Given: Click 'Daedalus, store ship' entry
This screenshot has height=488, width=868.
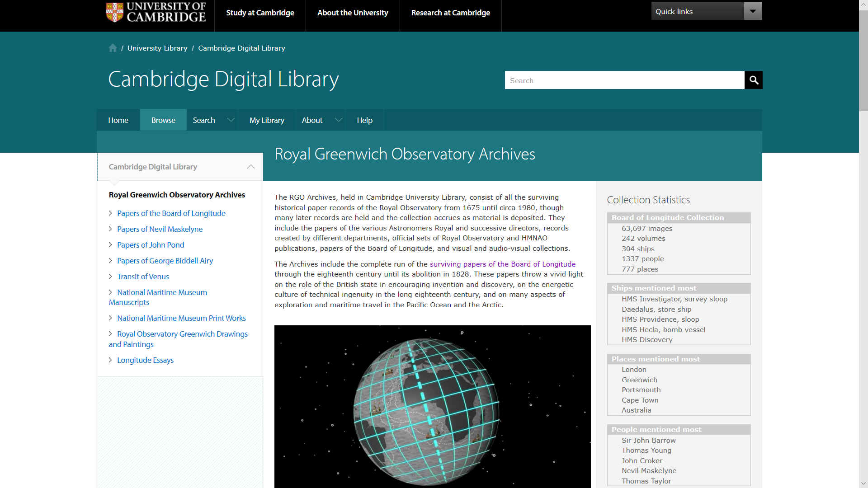Looking at the screenshot, I should (656, 310).
